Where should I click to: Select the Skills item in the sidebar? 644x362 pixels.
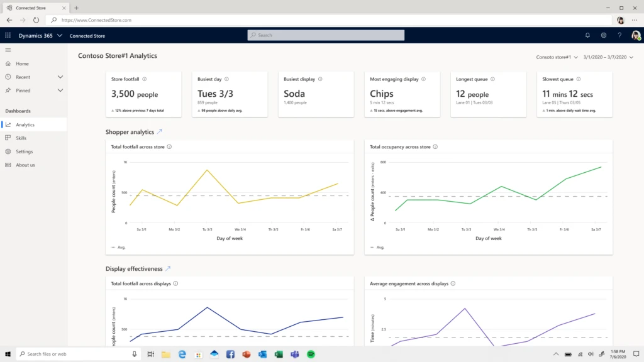(x=25, y=138)
